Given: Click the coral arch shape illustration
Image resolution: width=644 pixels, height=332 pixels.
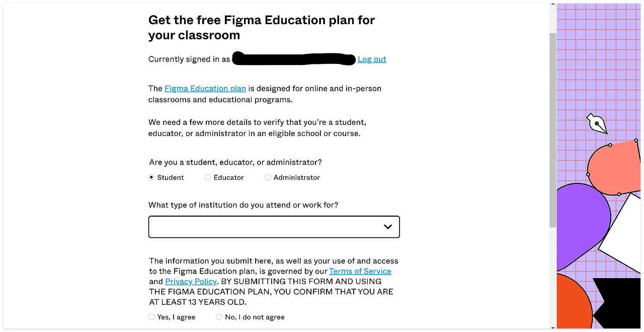Looking at the screenshot, I should (x=614, y=168).
